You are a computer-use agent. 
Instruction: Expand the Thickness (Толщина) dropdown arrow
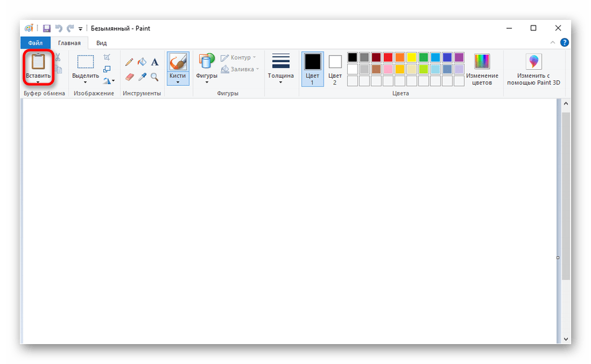tap(281, 82)
